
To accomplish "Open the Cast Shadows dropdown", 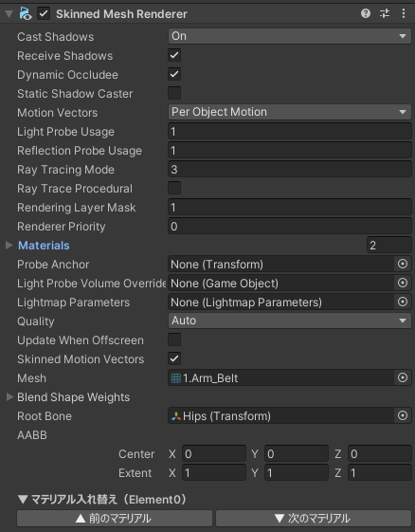I will tap(290, 36).
